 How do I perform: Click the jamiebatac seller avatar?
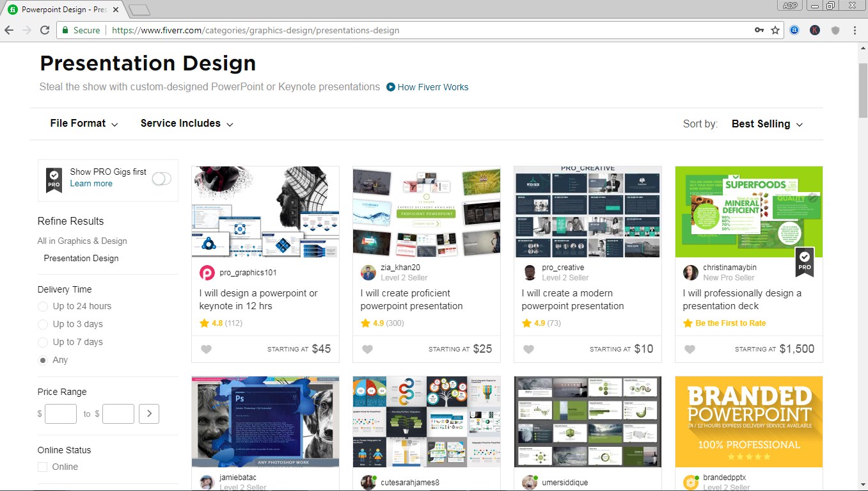[207, 483]
